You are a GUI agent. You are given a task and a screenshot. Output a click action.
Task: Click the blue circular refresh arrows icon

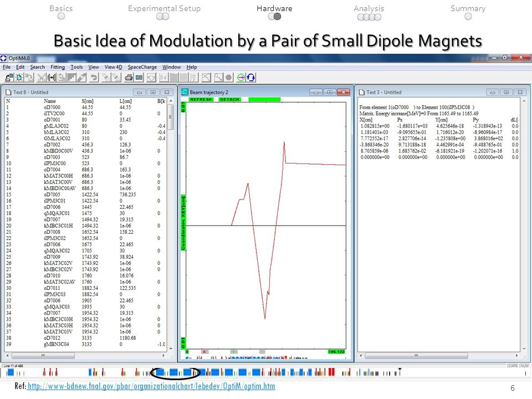(251, 78)
